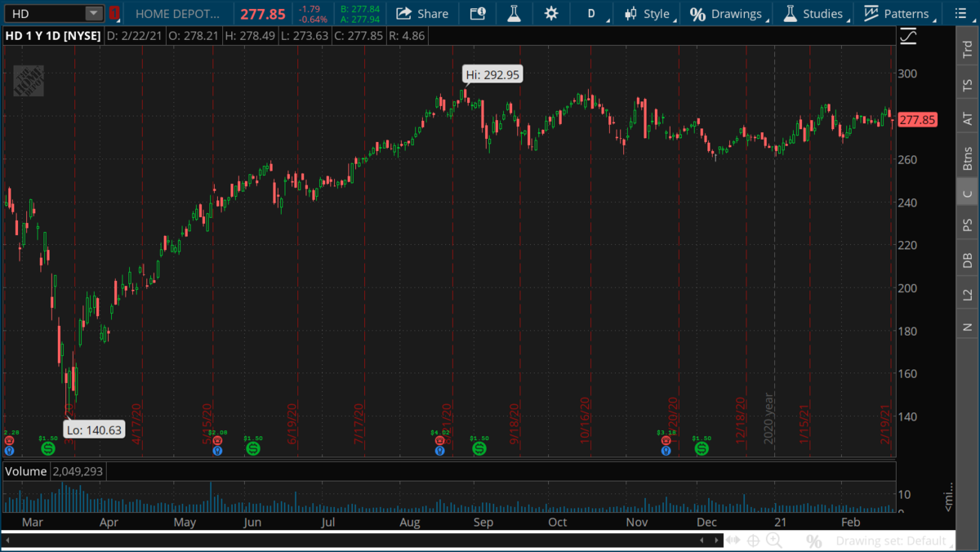Click the Hi: 292.95 price bubble
Image resolution: width=980 pixels, height=552 pixels.
coord(492,74)
